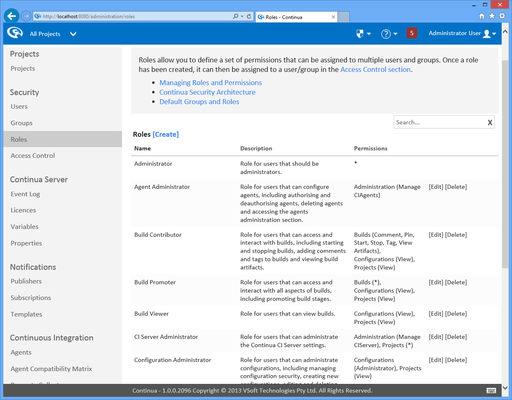Expand the All Projects dropdown
The height and width of the screenshot is (400, 512).
[x=73, y=34]
